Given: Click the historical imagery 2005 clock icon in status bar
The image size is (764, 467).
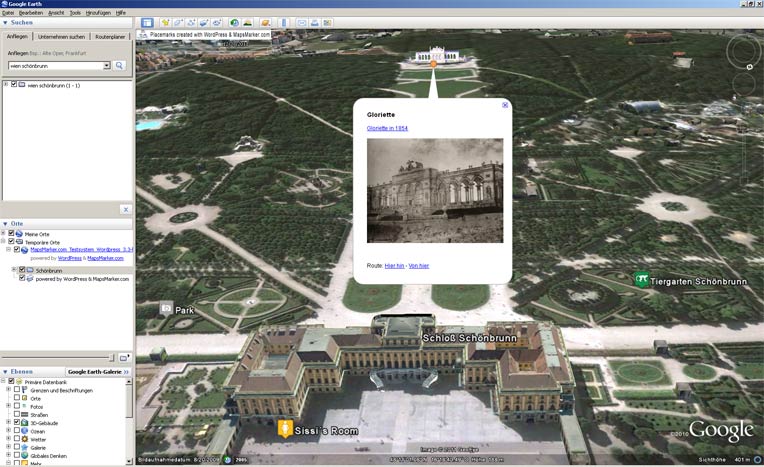Looking at the screenshot, I should coord(228,459).
